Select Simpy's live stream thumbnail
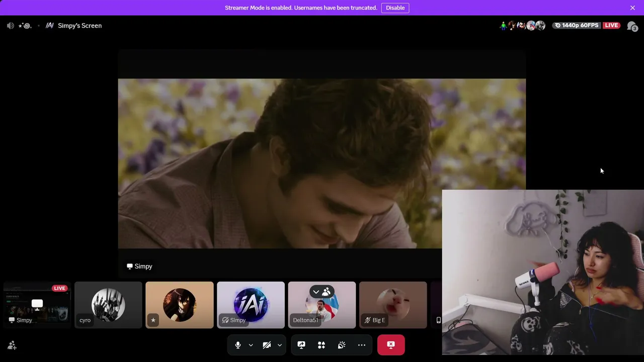 (37, 305)
